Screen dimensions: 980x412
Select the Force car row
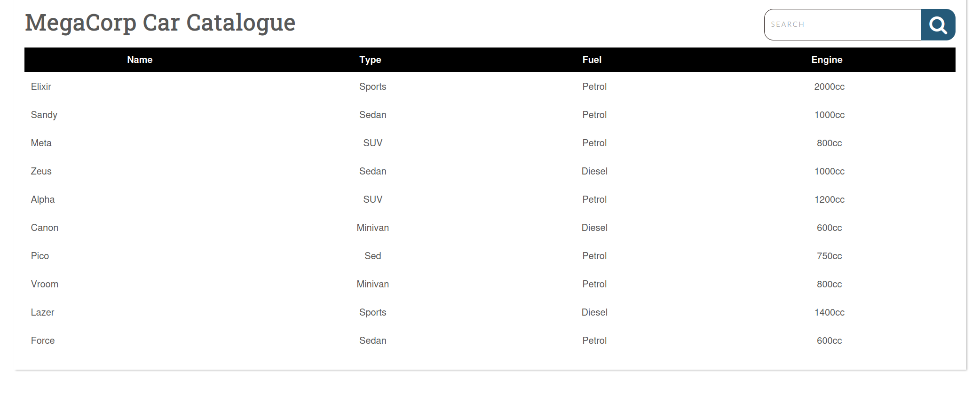pos(490,341)
